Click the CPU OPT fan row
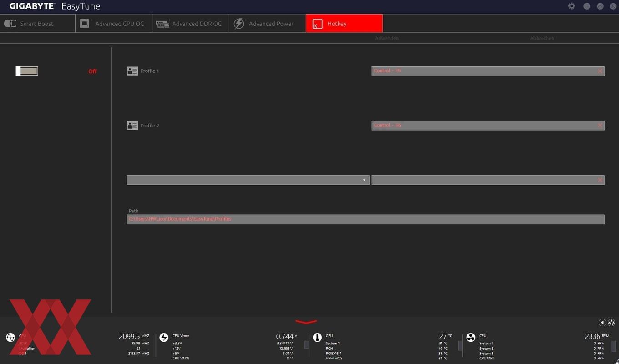The height and width of the screenshot is (364, 619). [x=542, y=358]
